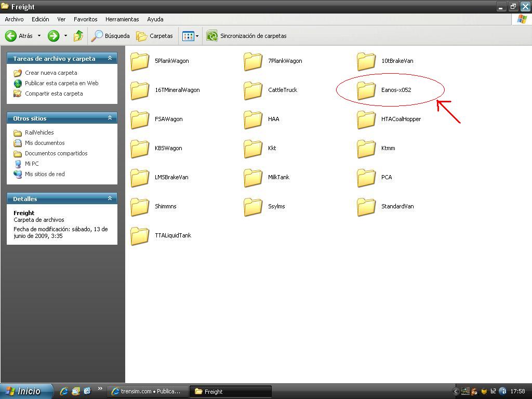Open the Atrás history dropdown arrow
This screenshot has height=399, width=532.
click(39, 36)
